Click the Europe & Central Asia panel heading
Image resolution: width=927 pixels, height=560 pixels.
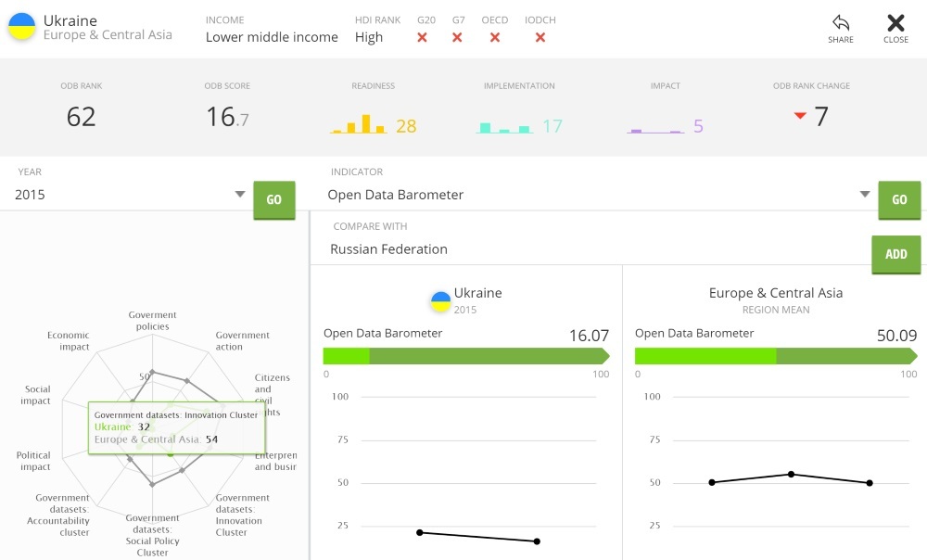coord(776,293)
